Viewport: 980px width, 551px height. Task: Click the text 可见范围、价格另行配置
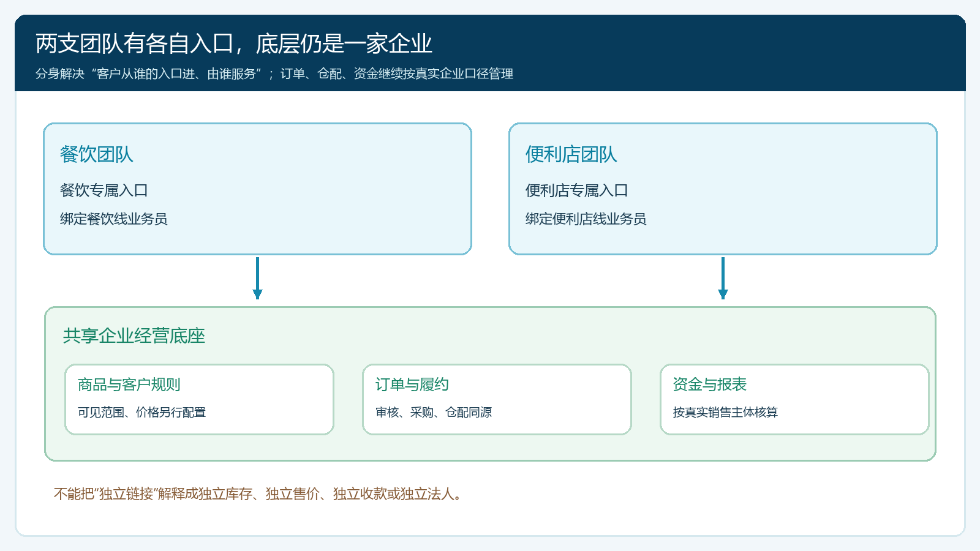pos(142,413)
